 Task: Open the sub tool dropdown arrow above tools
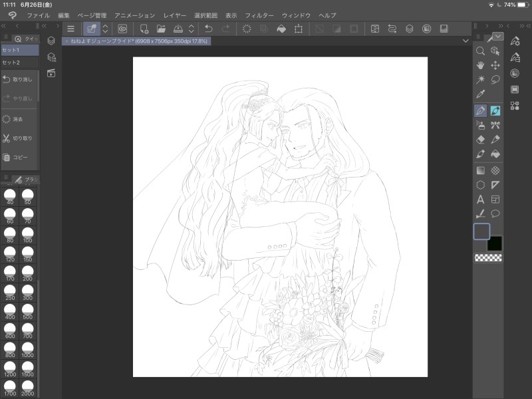497,37
